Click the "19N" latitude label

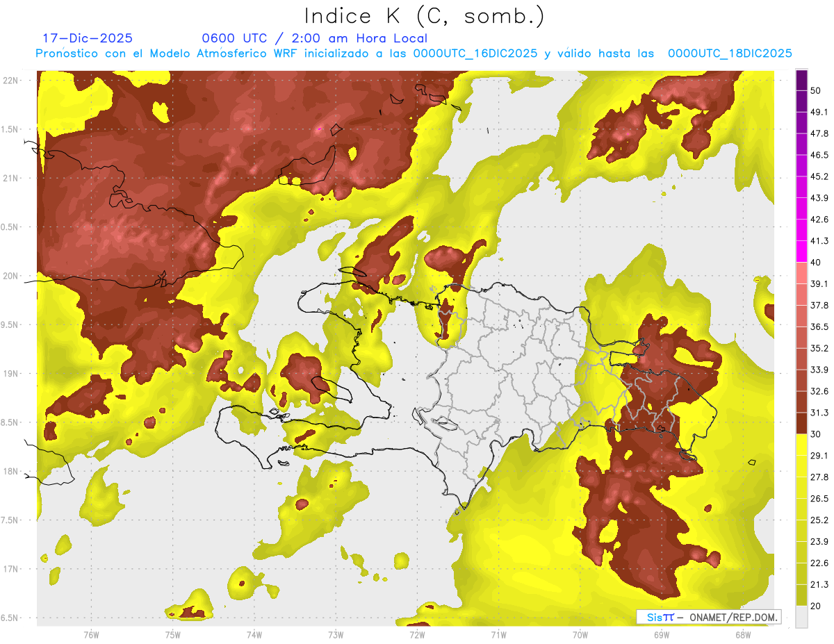(x=10, y=373)
